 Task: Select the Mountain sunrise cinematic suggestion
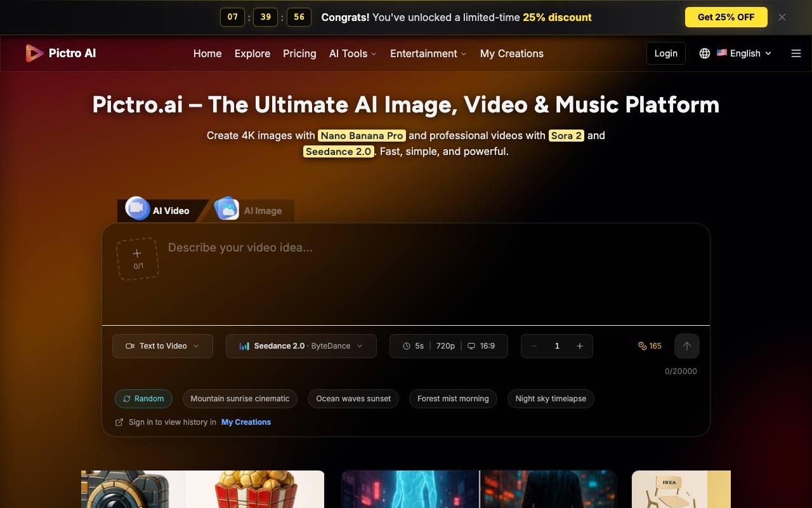click(x=240, y=399)
